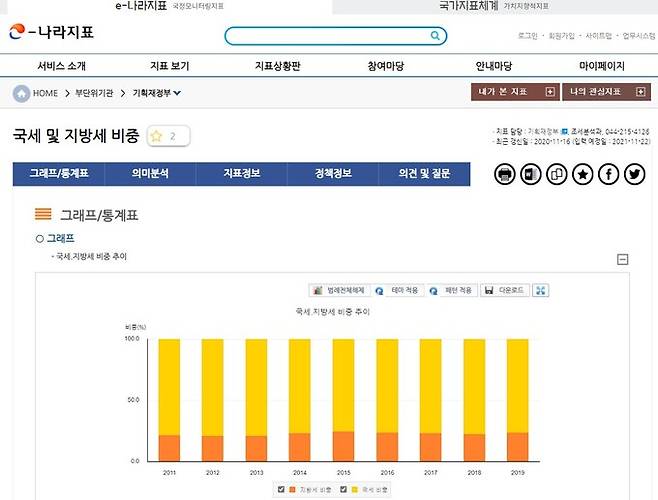Toggle the favorite star next to title
658x500 pixels.
pyautogui.click(x=157, y=136)
